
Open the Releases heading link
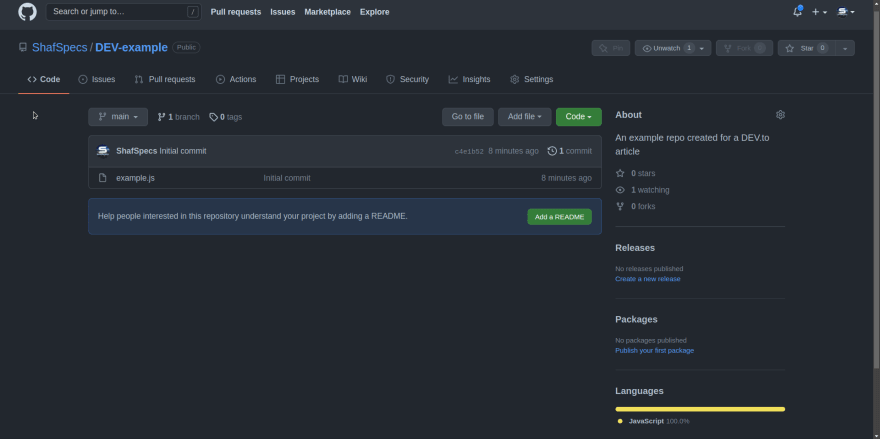[x=635, y=248]
